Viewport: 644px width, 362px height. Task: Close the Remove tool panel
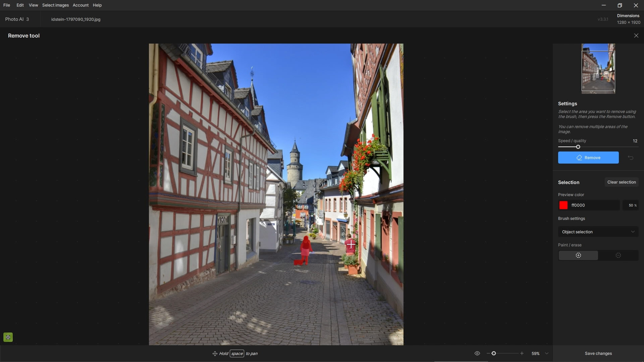636,36
